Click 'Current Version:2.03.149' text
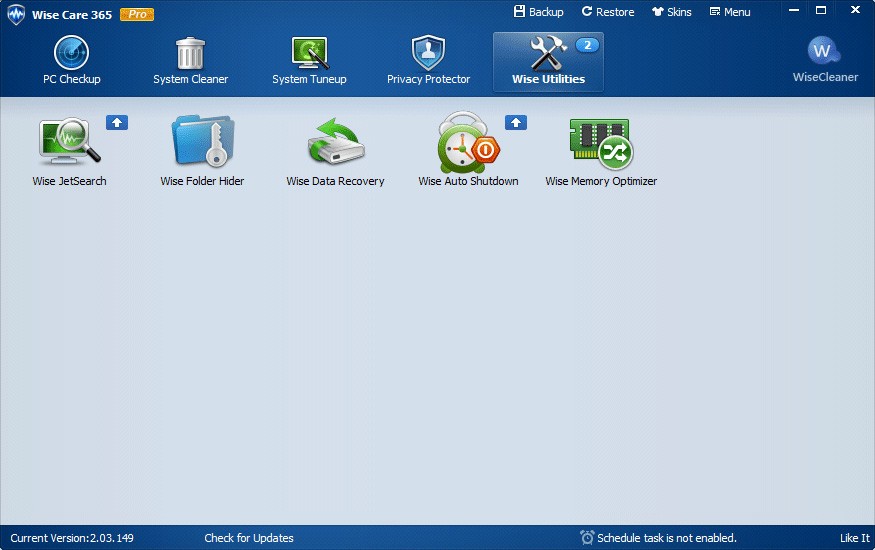 [x=72, y=538]
